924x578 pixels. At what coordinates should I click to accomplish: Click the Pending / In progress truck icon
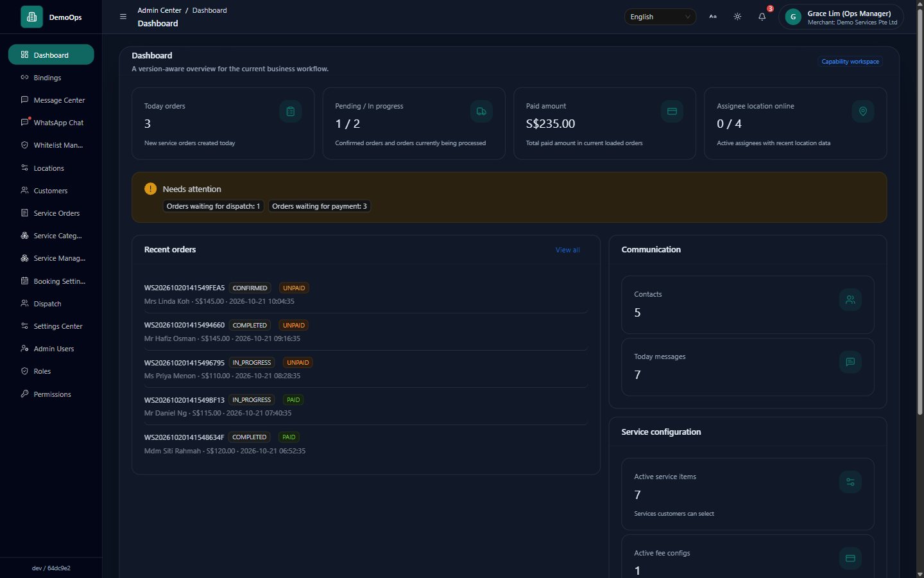coord(481,112)
